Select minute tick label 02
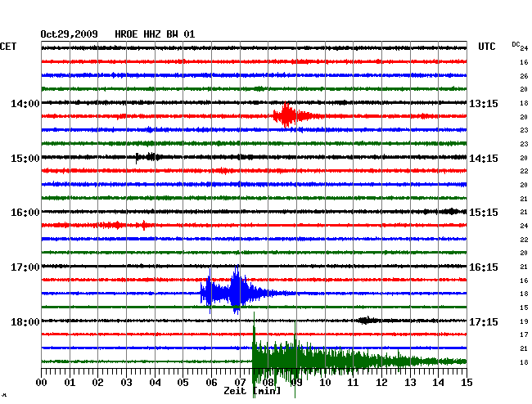This screenshot has height=404, width=532. pos(97,383)
